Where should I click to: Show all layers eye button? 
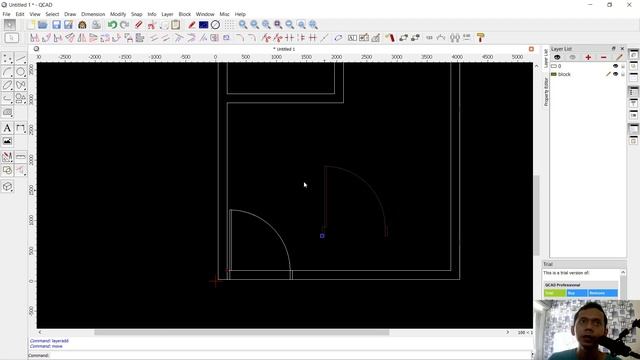pyautogui.click(x=557, y=58)
